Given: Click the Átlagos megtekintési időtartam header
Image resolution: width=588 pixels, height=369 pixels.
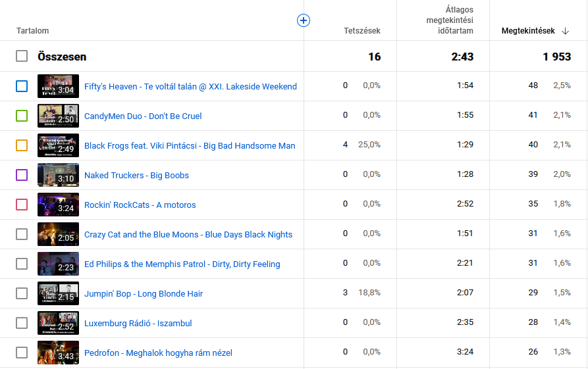Looking at the screenshot, I should tap(449, 20).
